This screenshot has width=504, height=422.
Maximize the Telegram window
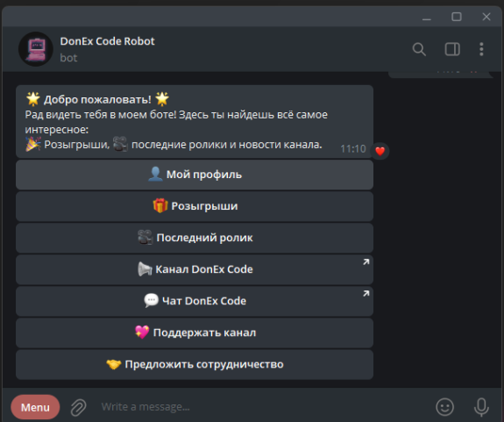click(457, 17)
